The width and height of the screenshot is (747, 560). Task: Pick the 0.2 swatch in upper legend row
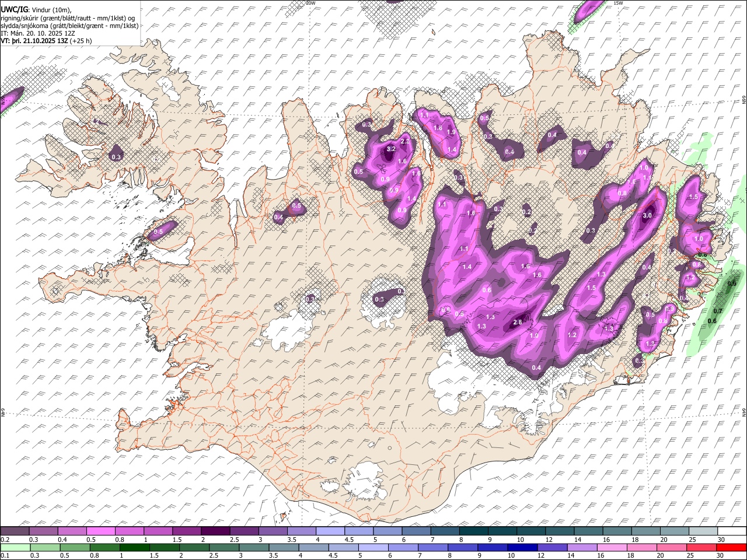pos(15,531)
